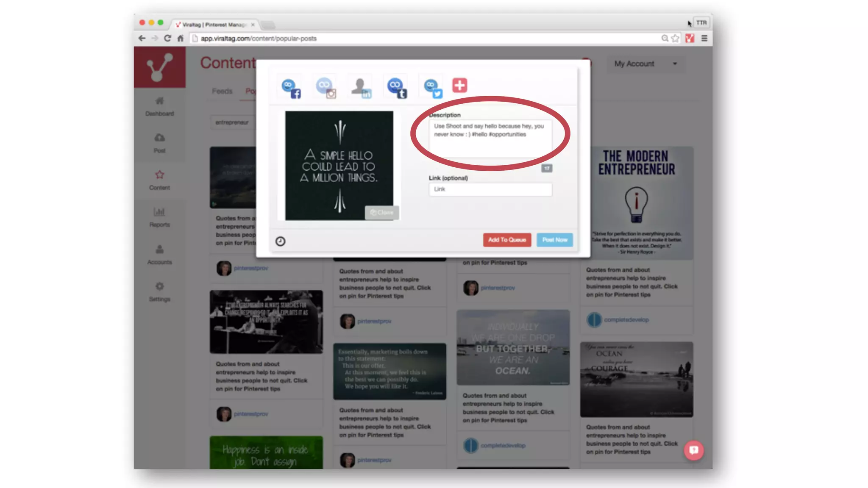Toggle the Tumblr account icon

click(x=397, y=88)
